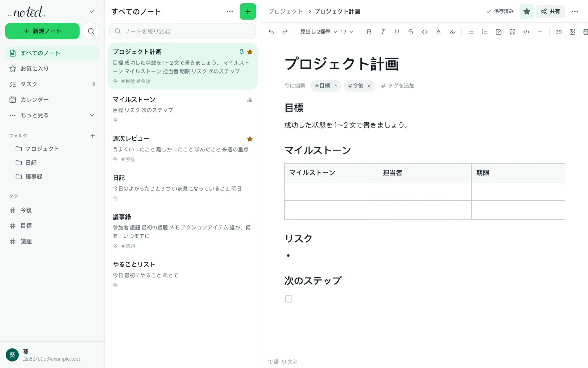Check the empty checkbox under 次のステップ
Viewport: 588px width, 368px height.
(x=289, y=299)
